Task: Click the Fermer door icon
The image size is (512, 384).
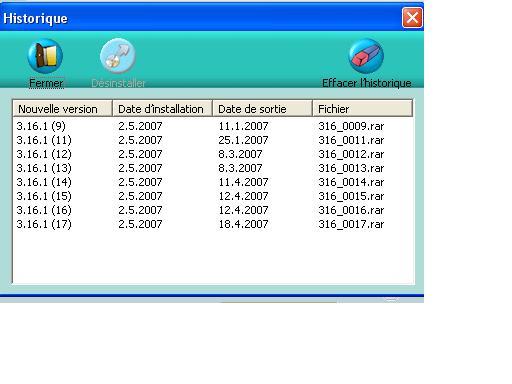Action: click(x=45, y=56)
